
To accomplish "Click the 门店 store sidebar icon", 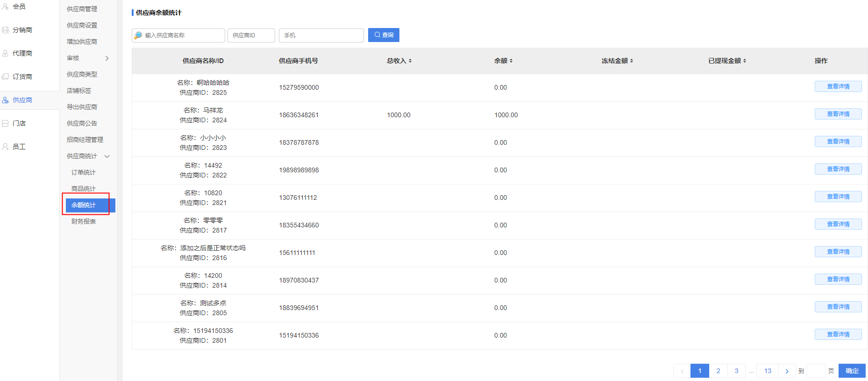I will tap(6, 123).
